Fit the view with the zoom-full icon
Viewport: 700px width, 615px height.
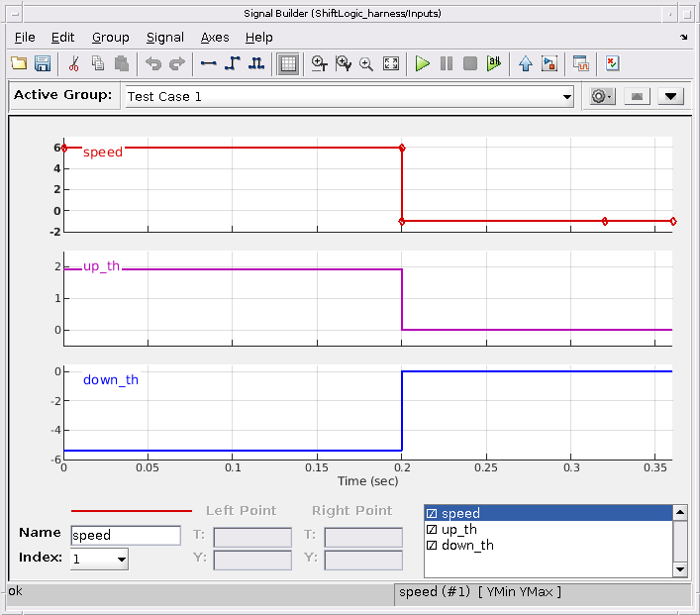click(x=391, y=63)
